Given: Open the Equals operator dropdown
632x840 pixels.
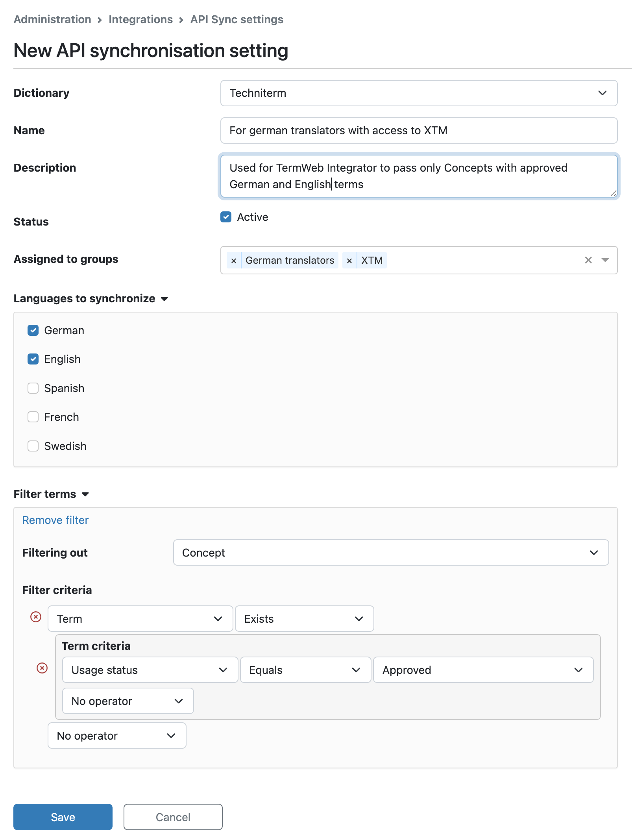Looking at the screenshot, I should 305,670.
